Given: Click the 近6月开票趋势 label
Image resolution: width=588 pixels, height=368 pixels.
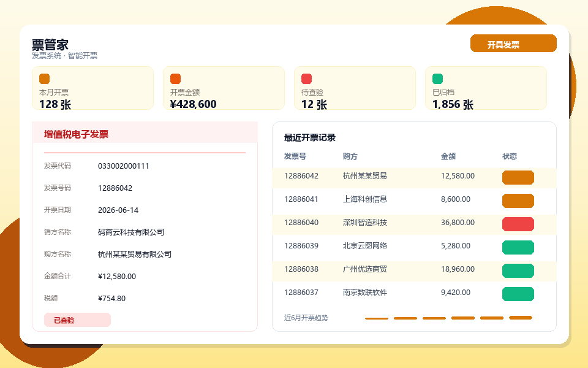Looking at the screenshot, I should (306, 318).
